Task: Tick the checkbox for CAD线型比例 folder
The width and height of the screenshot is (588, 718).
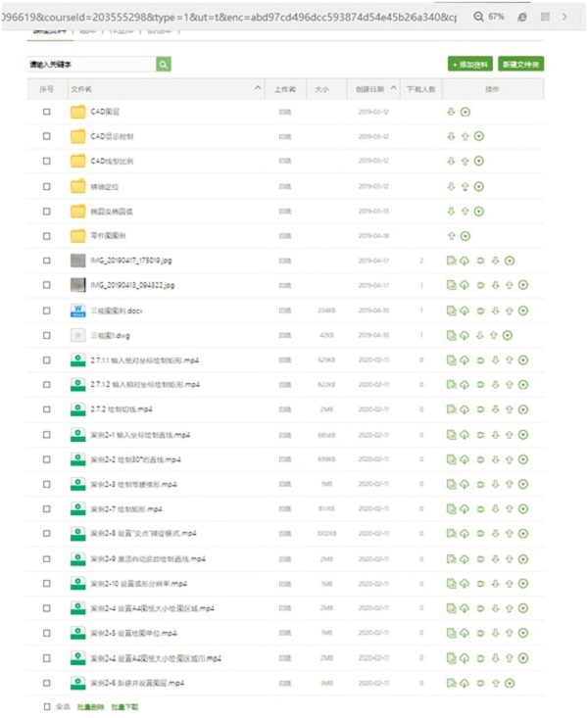Action: [46, 161]
